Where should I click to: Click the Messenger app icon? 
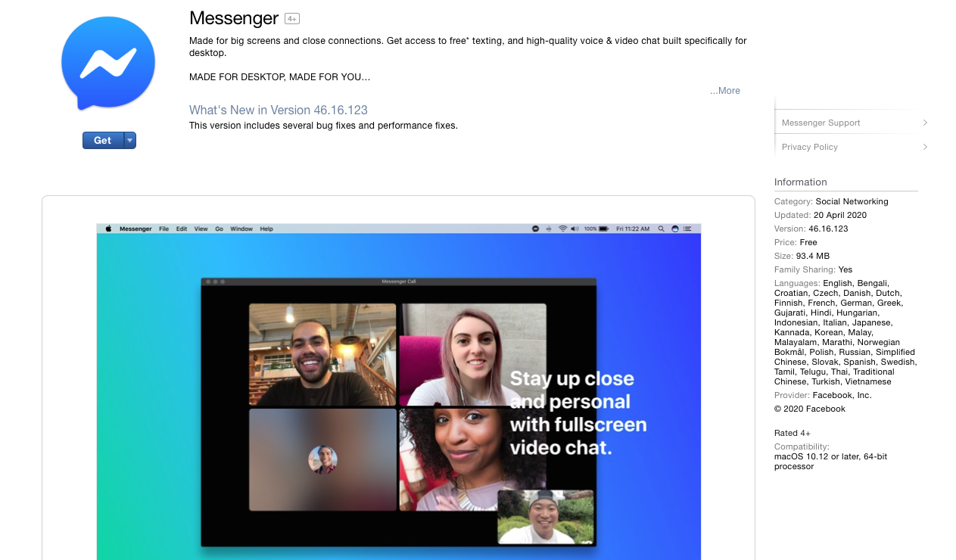click(108, 64)
